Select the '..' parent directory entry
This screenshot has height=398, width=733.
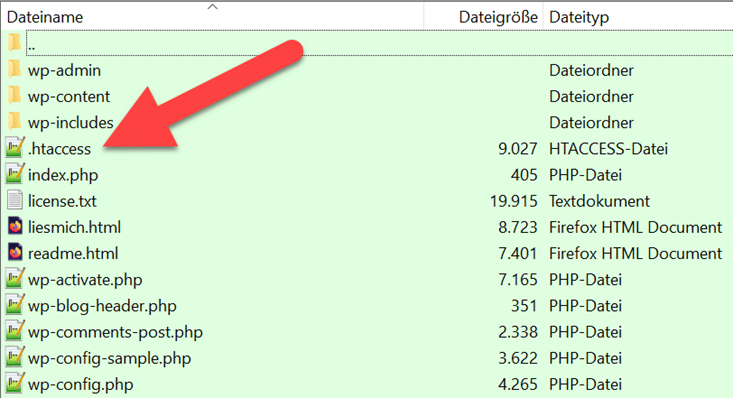click(x=31, y=47)
